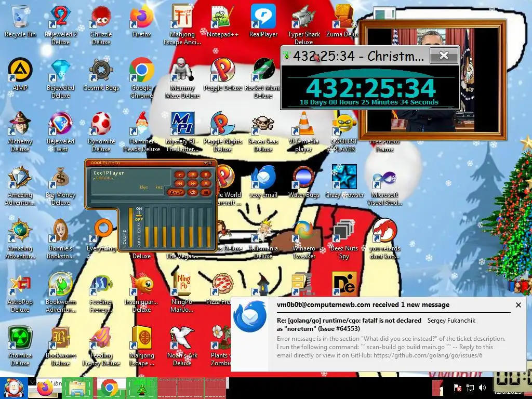
Task: Click Play in CoolPlayer
Action: [179, 175]
